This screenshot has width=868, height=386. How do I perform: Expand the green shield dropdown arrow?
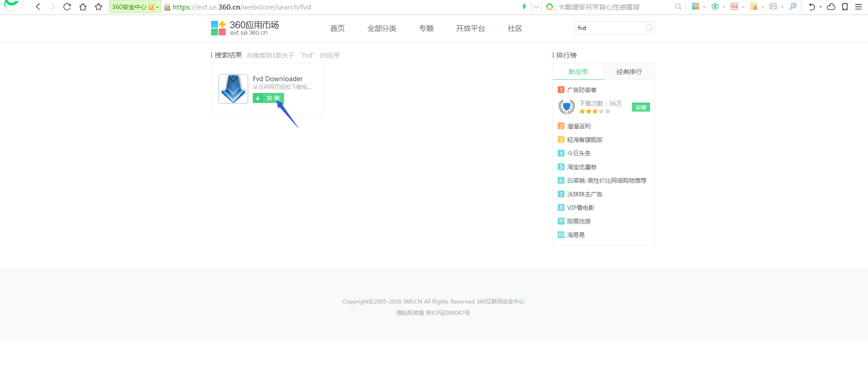pyautogui.click(x=723, y=7)
